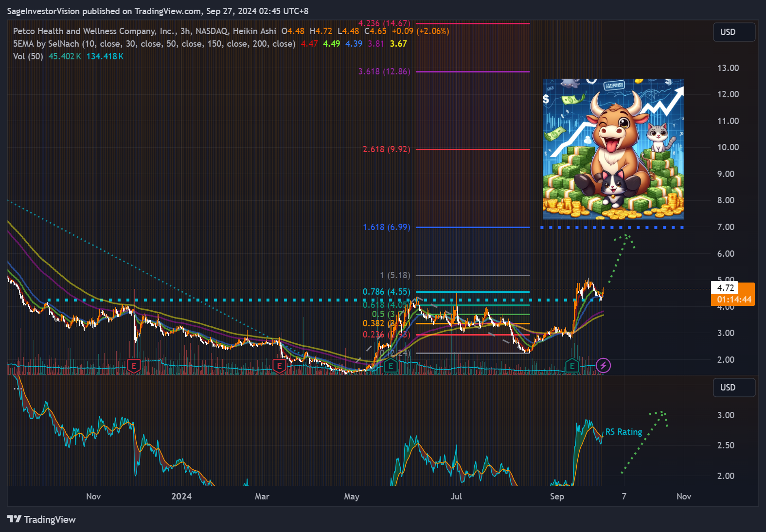
Task: Click the purple 3.618 Fibonacci level line
Action: pos(473,71)
